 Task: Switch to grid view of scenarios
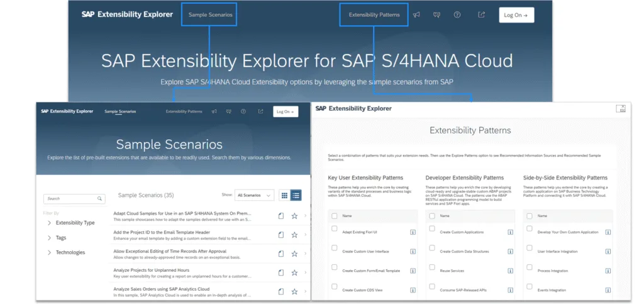pos(284,196)
